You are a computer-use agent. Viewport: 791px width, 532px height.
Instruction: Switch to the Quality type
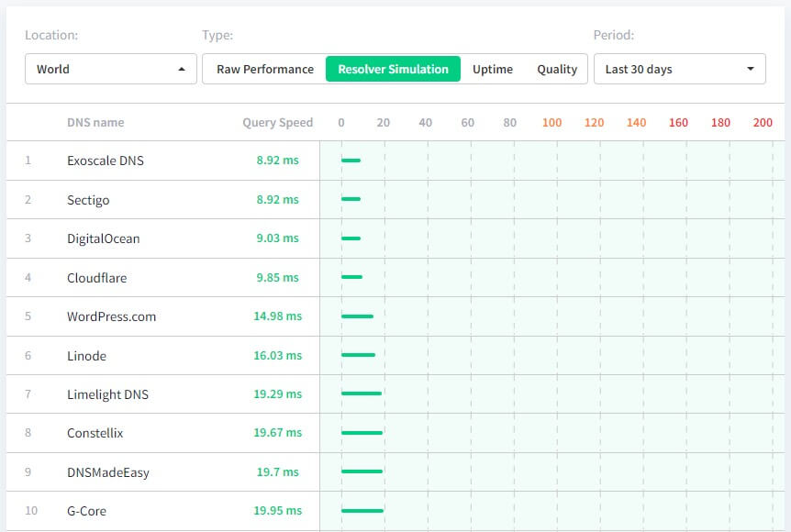point(556,69)
